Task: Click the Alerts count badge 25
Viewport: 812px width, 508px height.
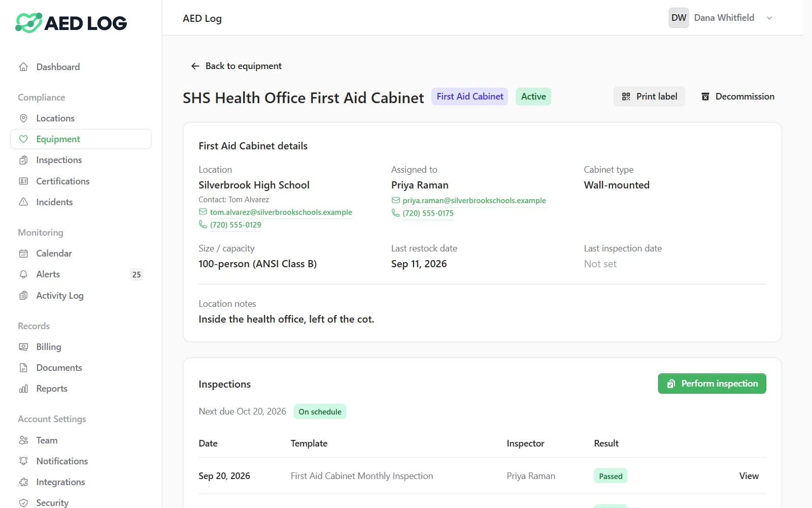Action: click(137, 274)
